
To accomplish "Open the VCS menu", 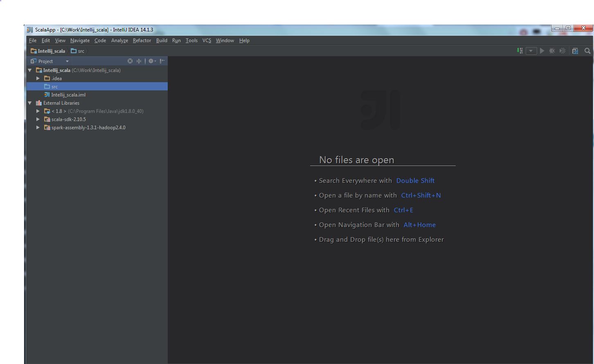I will (x=207, y=40).
